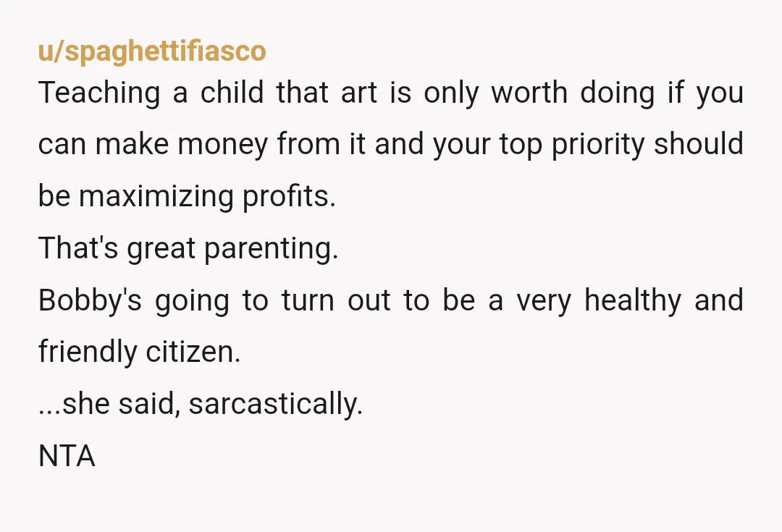Click the word "doing" in the first line
Screen dimensions: 782x532
[x=618, y=93]
